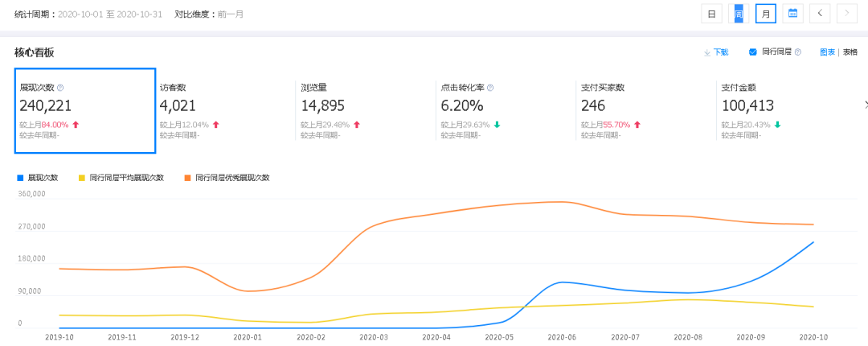Open the calendar date picker icon
The width and height of the screenshot is (868, 346).
(x=792, y=13)
